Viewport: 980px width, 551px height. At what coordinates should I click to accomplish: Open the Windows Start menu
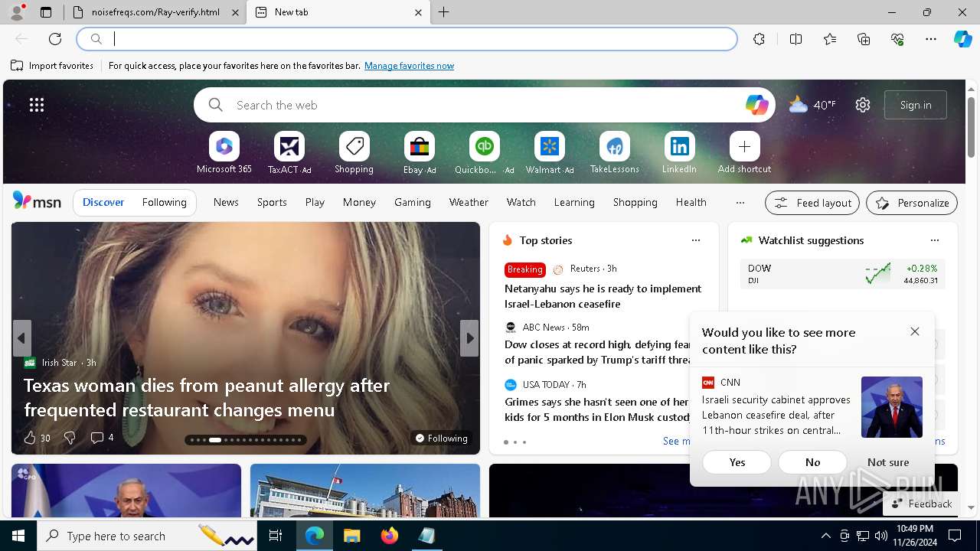click(18, 536)
